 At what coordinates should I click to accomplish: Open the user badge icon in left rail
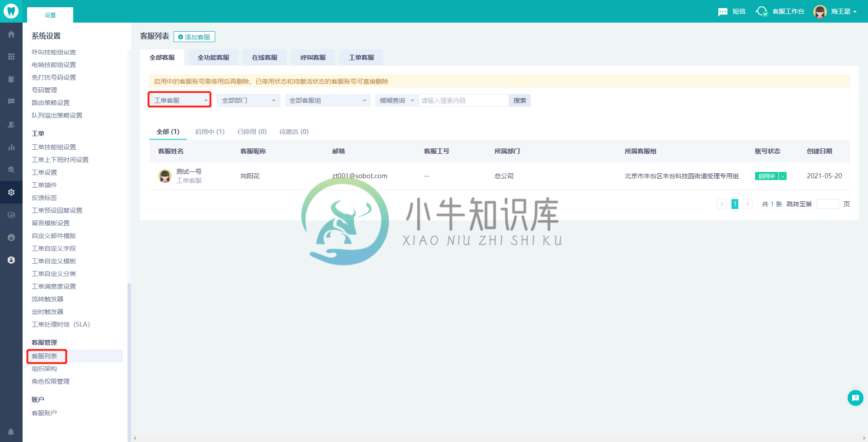11,260
